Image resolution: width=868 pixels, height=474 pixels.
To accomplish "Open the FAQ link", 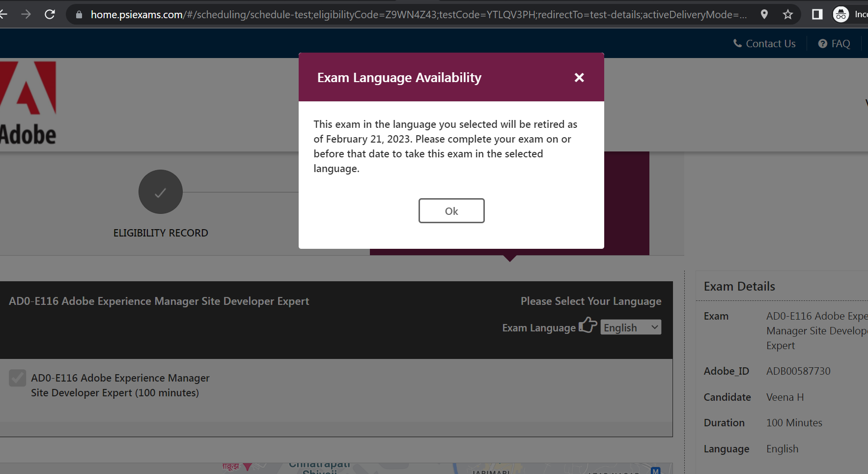I will 834,43.
